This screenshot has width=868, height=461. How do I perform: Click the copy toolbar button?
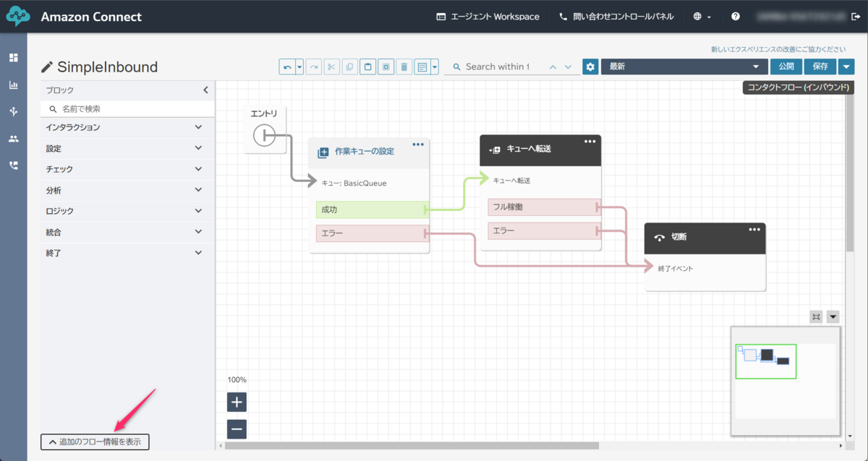click(x=349, y=67)
